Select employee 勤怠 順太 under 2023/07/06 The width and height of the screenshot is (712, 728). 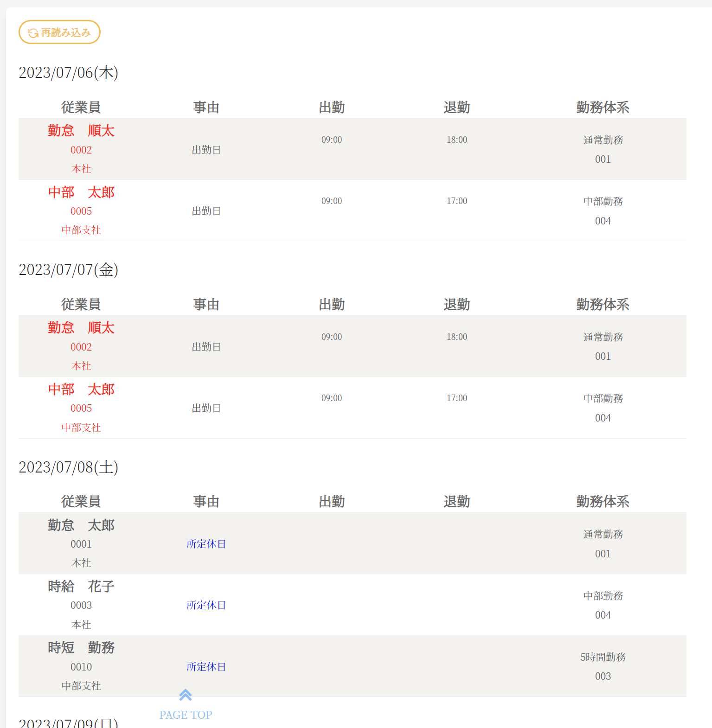point(81,131)
